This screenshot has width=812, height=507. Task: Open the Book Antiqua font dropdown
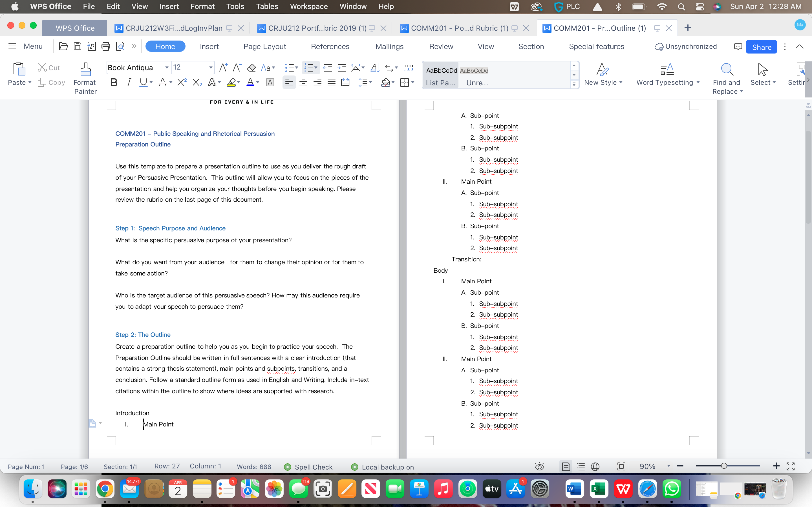point(166,67)
